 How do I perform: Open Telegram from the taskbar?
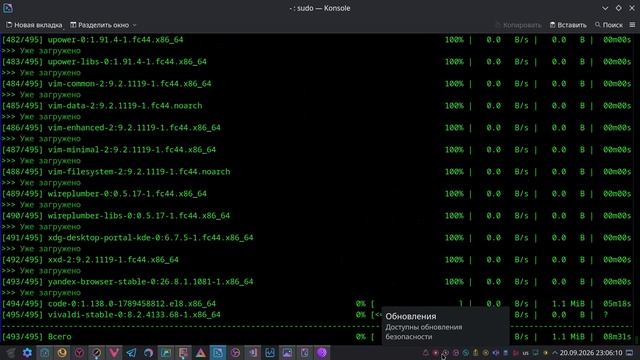pyautogui.click(x=131, y=353)
